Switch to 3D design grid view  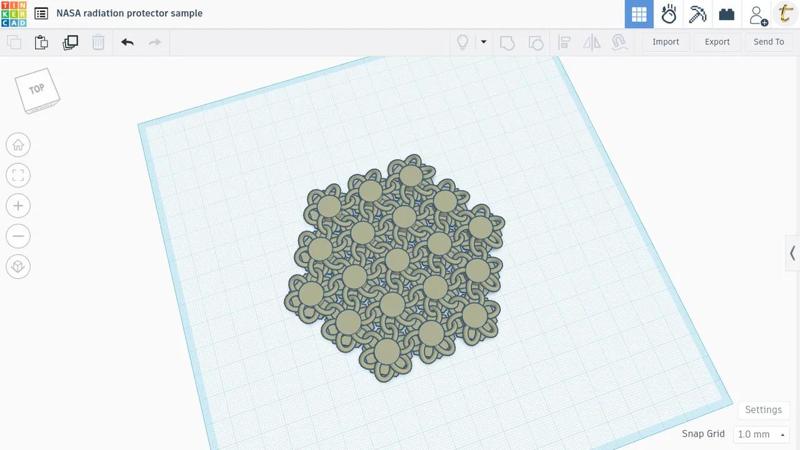(639, 14)
